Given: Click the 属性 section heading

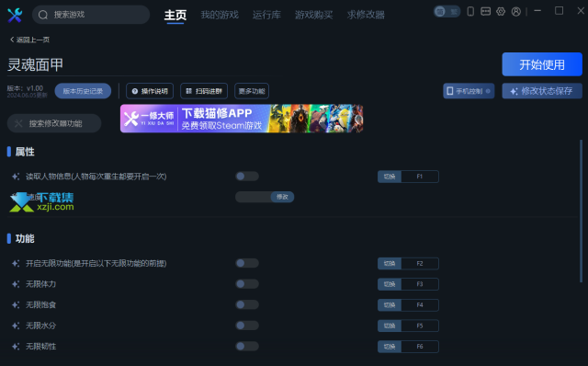Looking at the screenshot, I should [x=25, y=152].
